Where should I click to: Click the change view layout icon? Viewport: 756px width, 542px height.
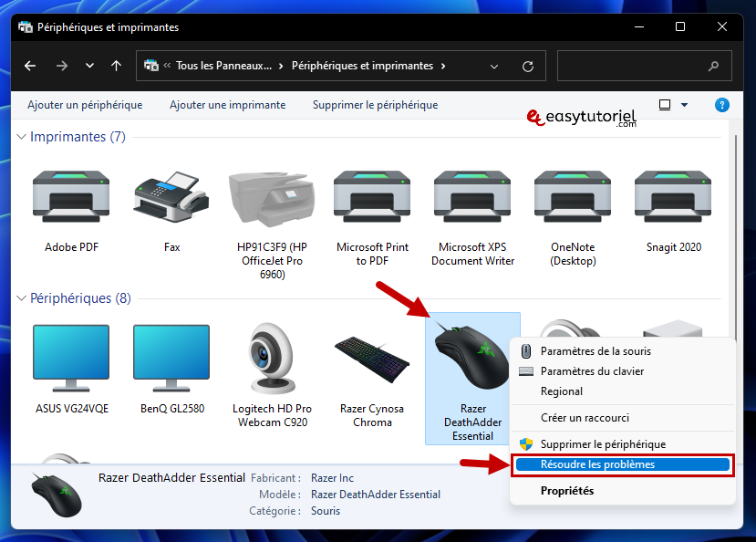[665, 105]
